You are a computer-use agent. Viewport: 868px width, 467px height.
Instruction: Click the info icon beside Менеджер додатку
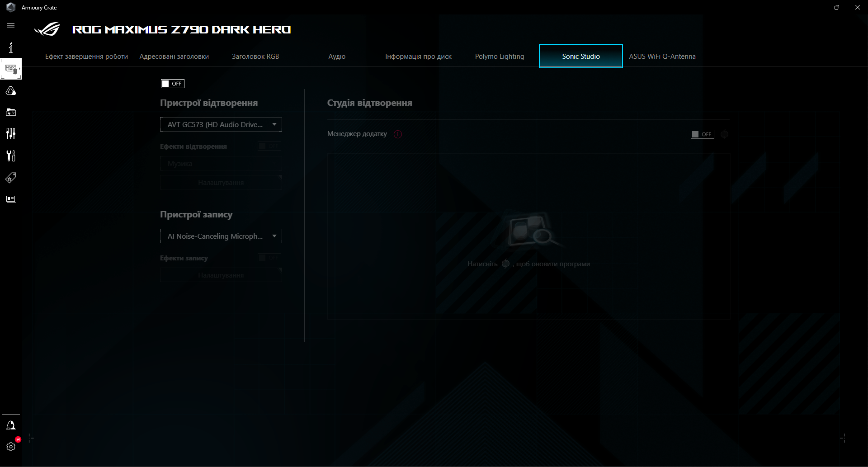(398, 134)
